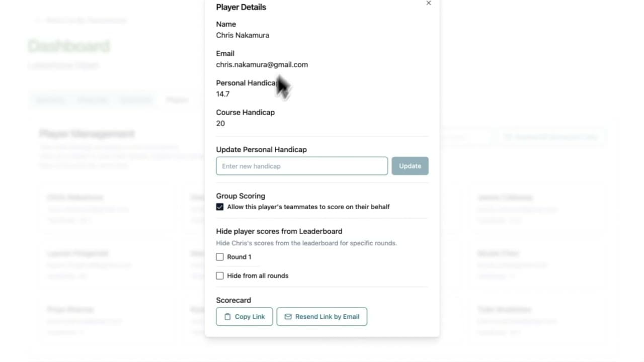Tick the Hide from all rounds checkbox
The height and width of the screenshot is (362, 644).
click(x=220, y=276)
